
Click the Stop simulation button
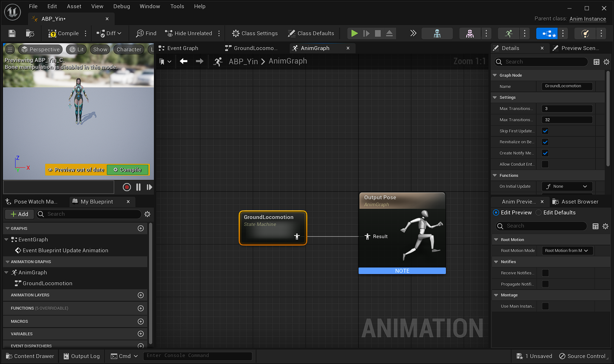pyautogui.click(x=378, y=33)
